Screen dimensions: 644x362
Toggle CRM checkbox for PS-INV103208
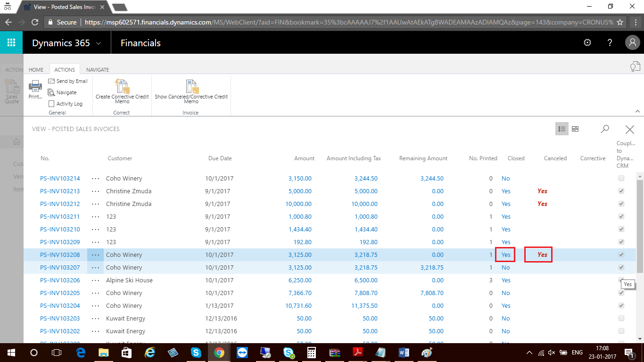pos(621,255)
